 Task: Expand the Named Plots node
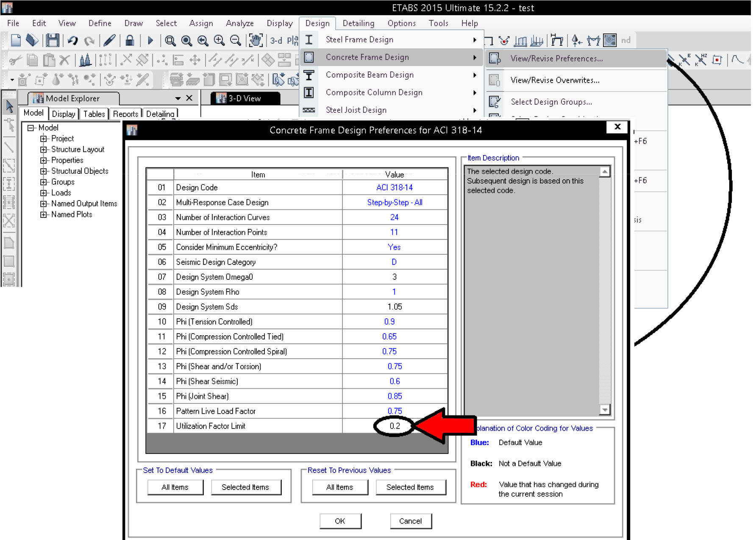tap(43, 214)
